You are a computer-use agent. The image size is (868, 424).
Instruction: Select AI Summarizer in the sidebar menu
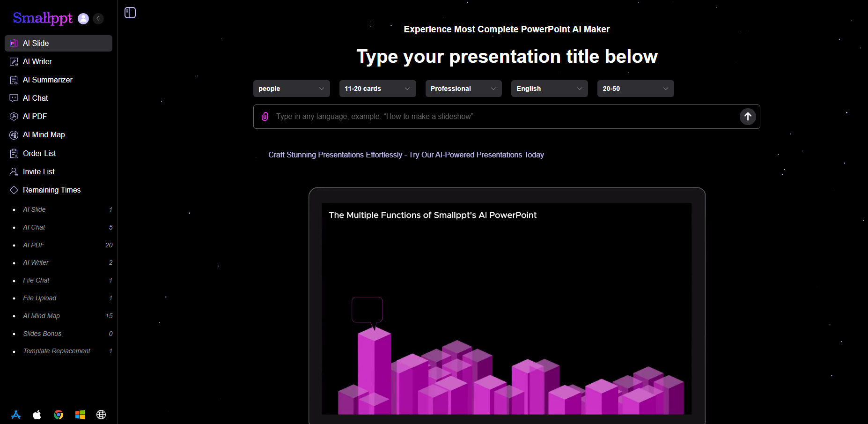(x=59, y=80)
